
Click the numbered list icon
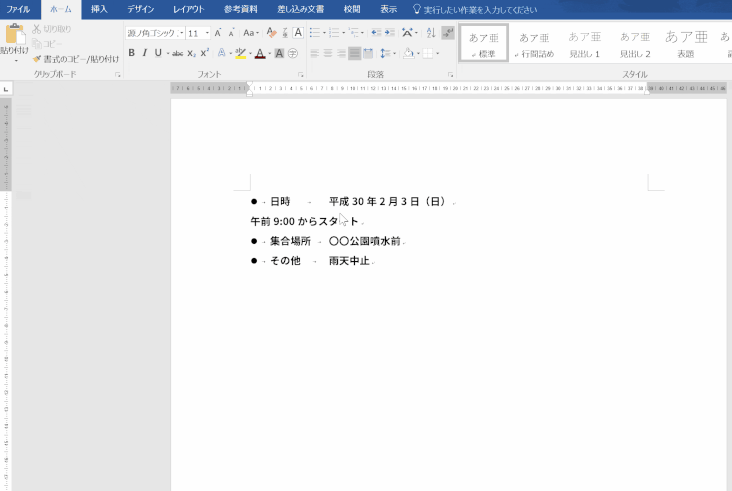pos(334,33)
